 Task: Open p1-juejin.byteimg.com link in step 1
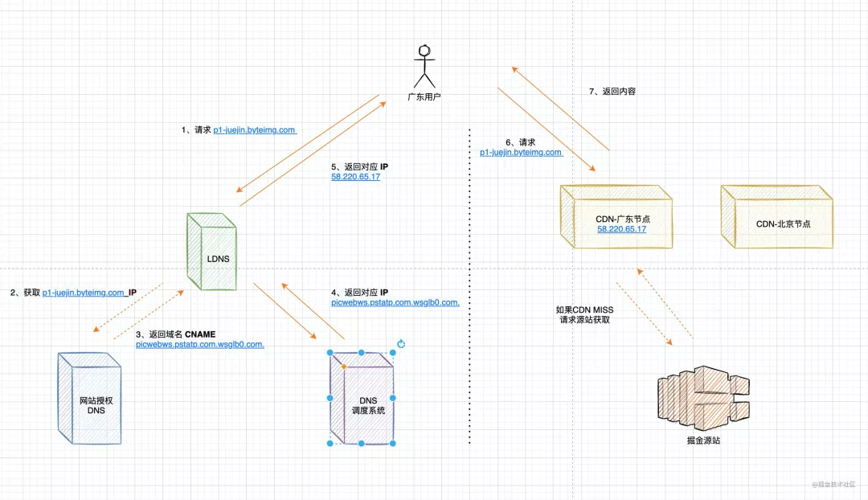tap(255, 129)
